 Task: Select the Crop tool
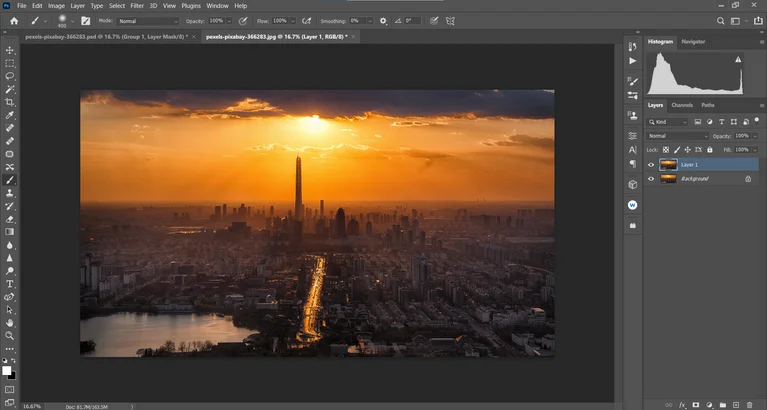[10, 102]
